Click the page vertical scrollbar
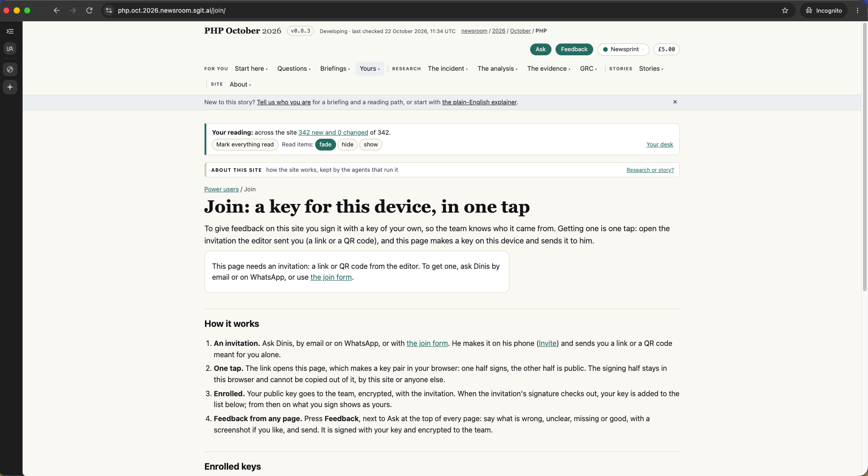The image size is (868, 476). pos(864,156)
